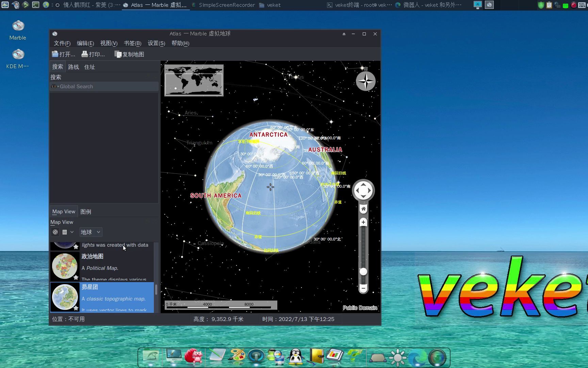Click the overview mini-map
588x368 pixels.
(194, 80)
